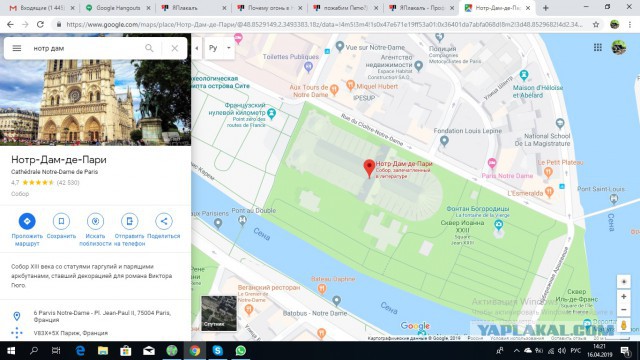The height and width of the screenshot is (360, 640).
Task: Click the Vue sur Notre-Dame marker
Action: pos(340,46)
